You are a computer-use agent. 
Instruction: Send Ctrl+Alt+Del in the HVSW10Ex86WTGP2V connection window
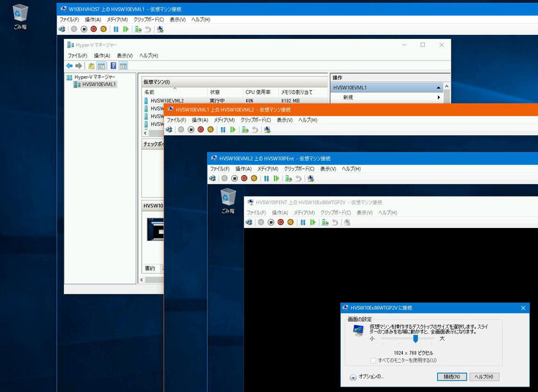coord(249,223)
